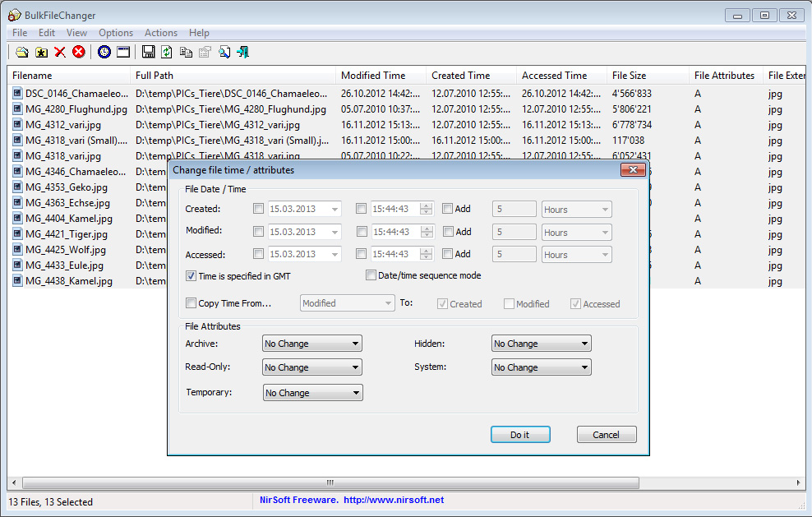Click the horizontal scrollbar thumb
Screen dimensions: 812x517
(329, 482)
